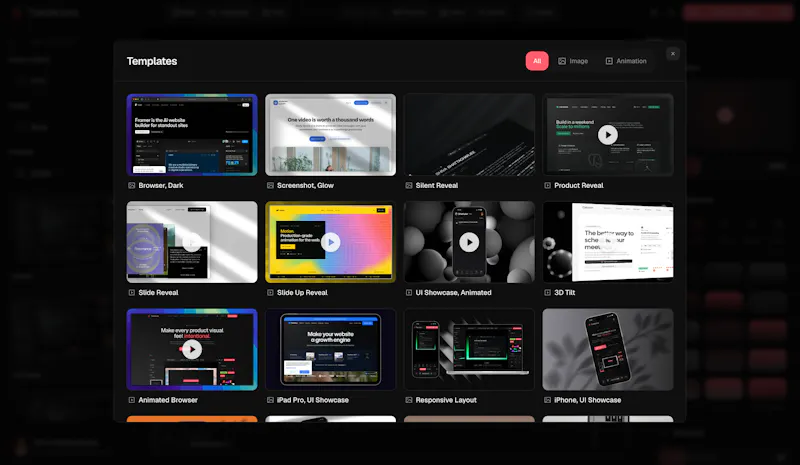Select the Animated Browser label text

168,400
